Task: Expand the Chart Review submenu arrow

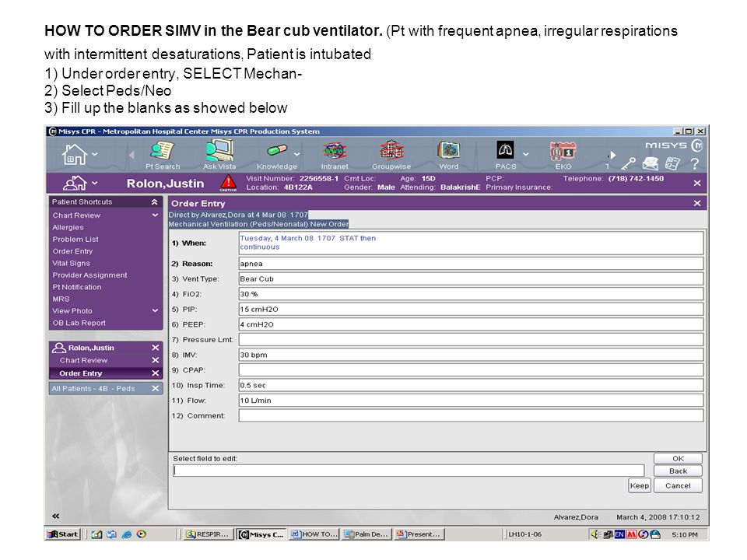Action: point(155,215)
